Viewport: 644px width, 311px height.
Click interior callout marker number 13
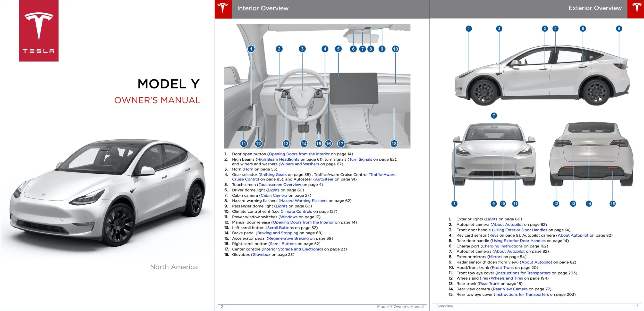click(286, 144)
